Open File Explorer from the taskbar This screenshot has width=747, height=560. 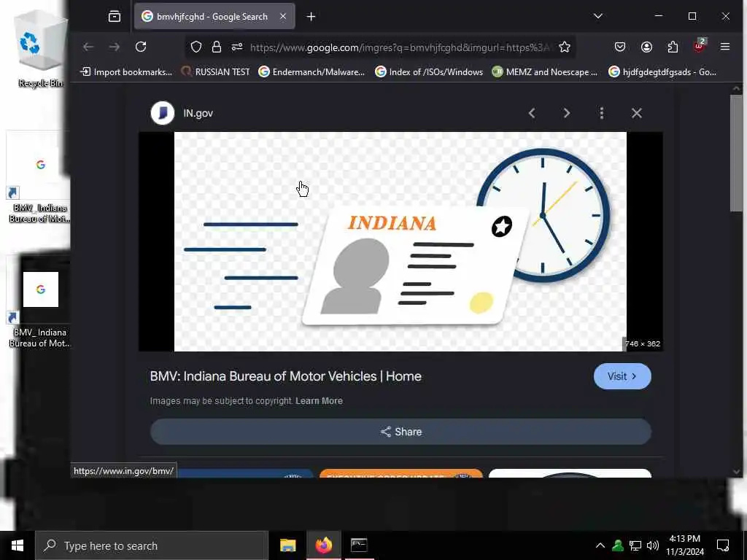tap(287, 545)
